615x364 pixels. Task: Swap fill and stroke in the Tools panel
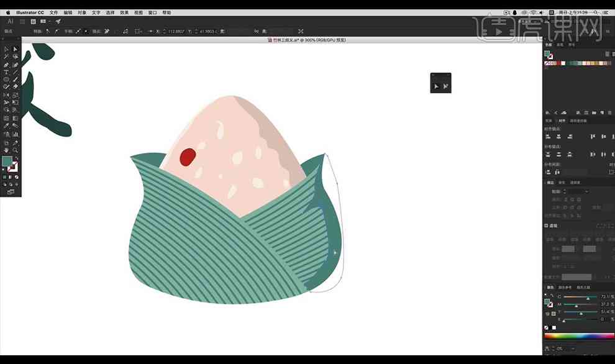click(x=17, y=158)
